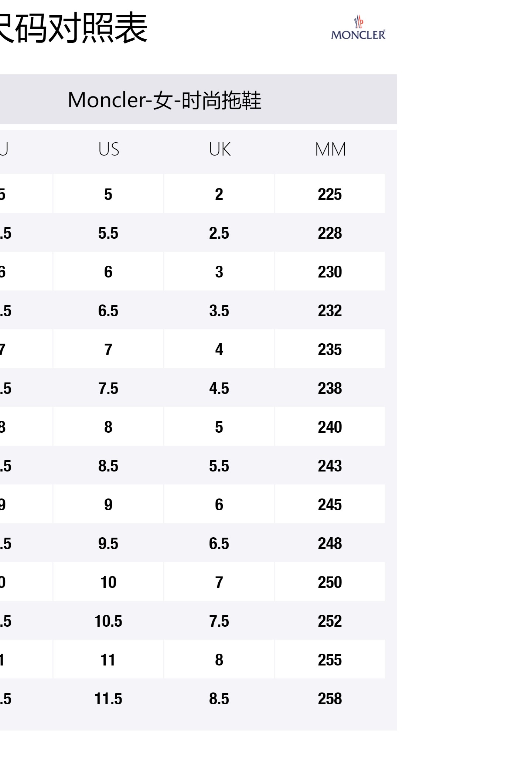Click the UK size 3.5 cell

219,311
